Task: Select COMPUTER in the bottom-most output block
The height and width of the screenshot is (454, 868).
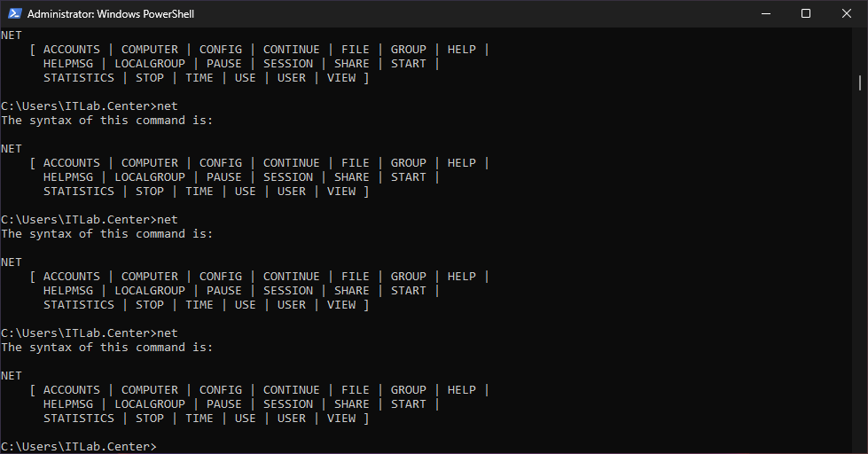Action: coord(150,389)
